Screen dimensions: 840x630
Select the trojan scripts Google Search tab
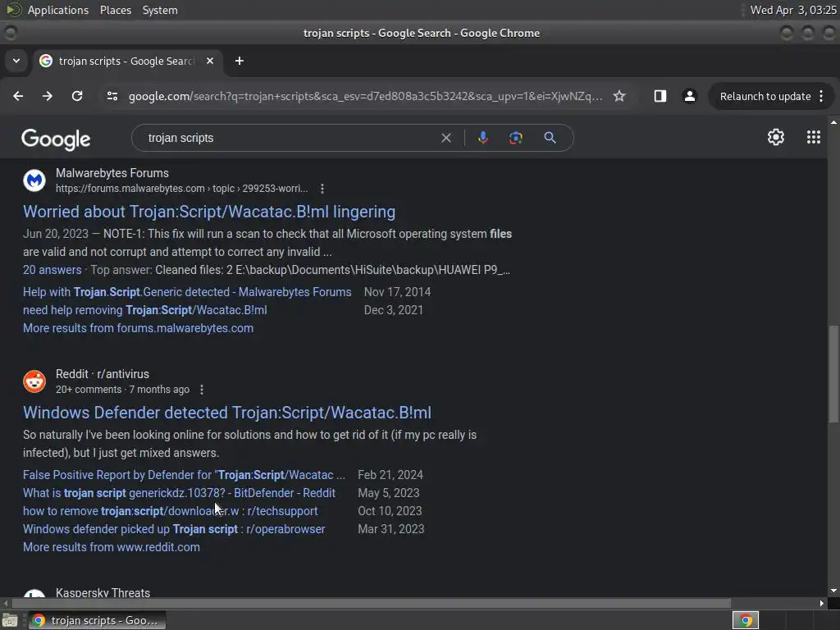coord(127,61)
